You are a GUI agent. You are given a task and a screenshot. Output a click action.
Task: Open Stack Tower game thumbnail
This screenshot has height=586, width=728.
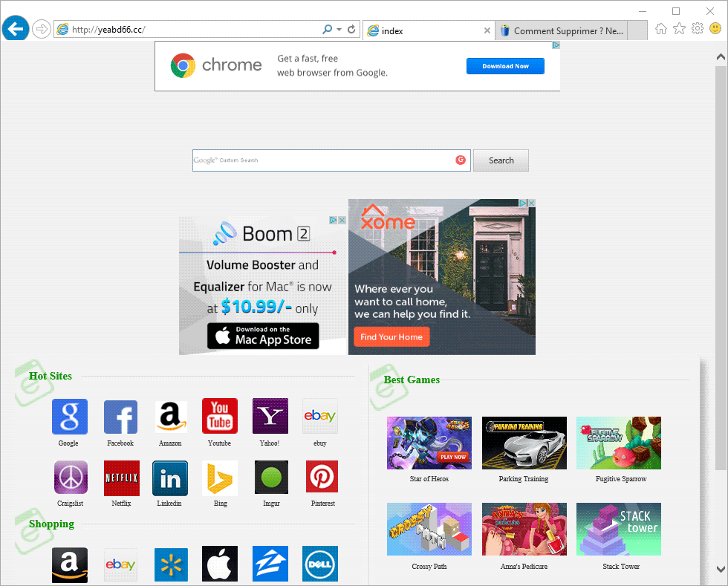[x=618, y=530]
